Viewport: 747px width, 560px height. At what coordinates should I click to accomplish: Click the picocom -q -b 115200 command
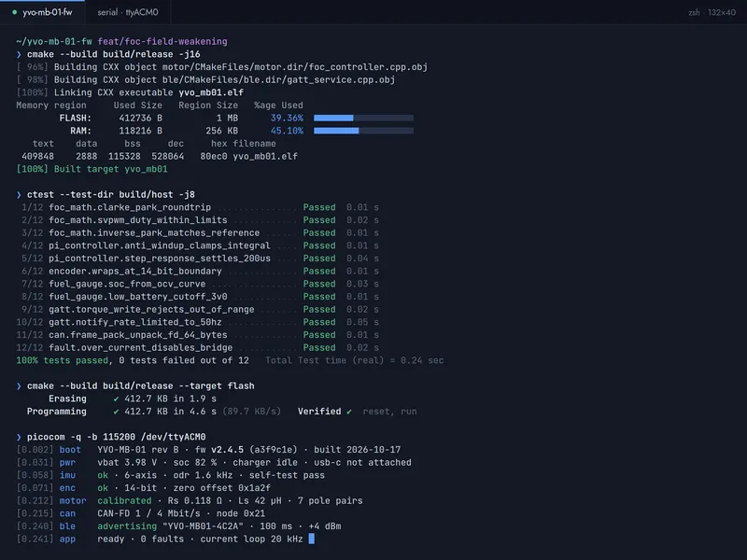point(116,437)
